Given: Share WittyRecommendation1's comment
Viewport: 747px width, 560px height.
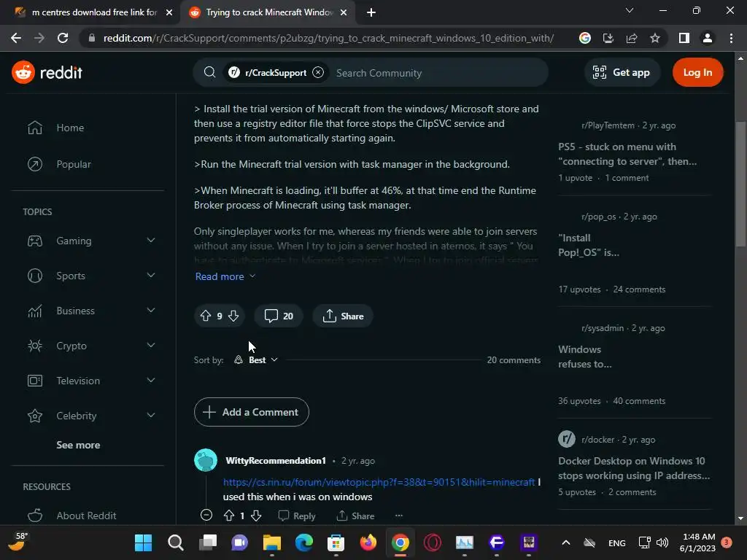Looking at the screenshot, I should pos(355,516).
